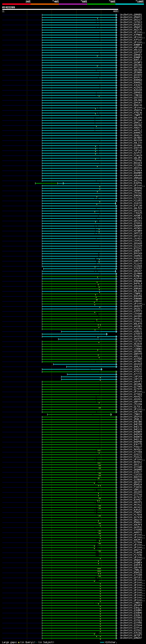This screenshot has width=146, height=644.
Task: Click green segment of B3GPH1 alignment bar
Action: click(x=46, y=183)
